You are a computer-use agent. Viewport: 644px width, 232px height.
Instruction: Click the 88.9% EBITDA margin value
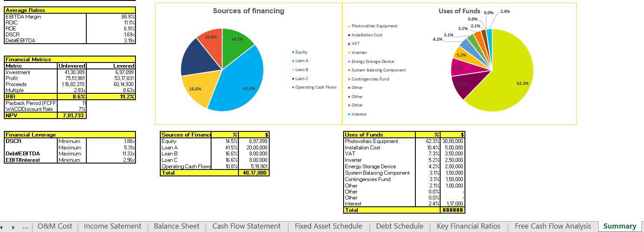coord(111,16)
